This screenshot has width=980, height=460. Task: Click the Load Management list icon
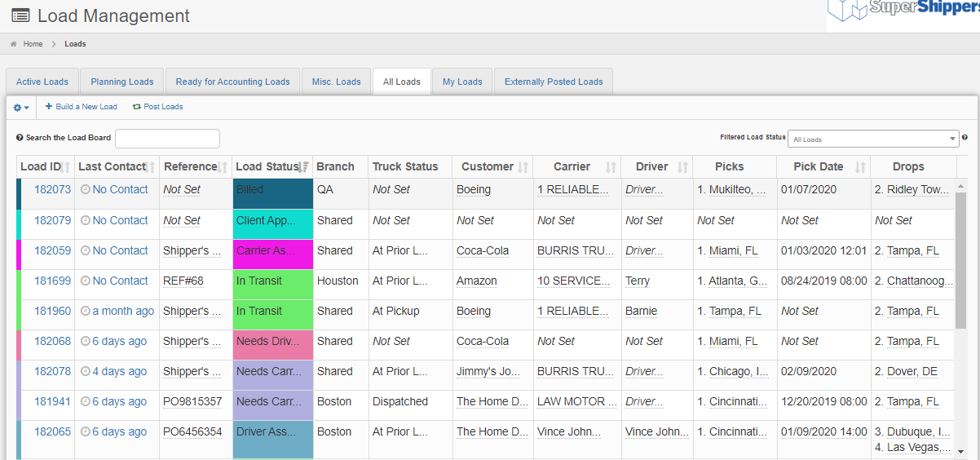tap(20, 16)
